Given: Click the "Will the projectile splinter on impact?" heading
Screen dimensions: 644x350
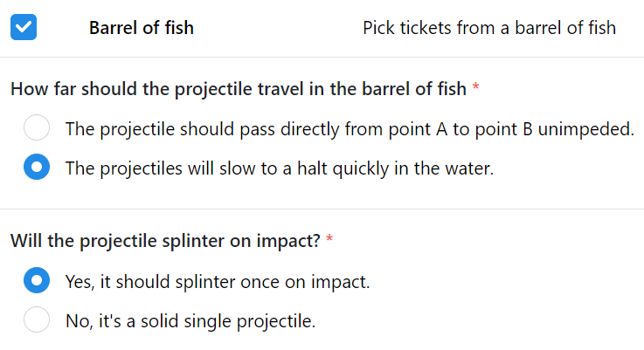Looking at the screenshot, I should pos(165,240).
